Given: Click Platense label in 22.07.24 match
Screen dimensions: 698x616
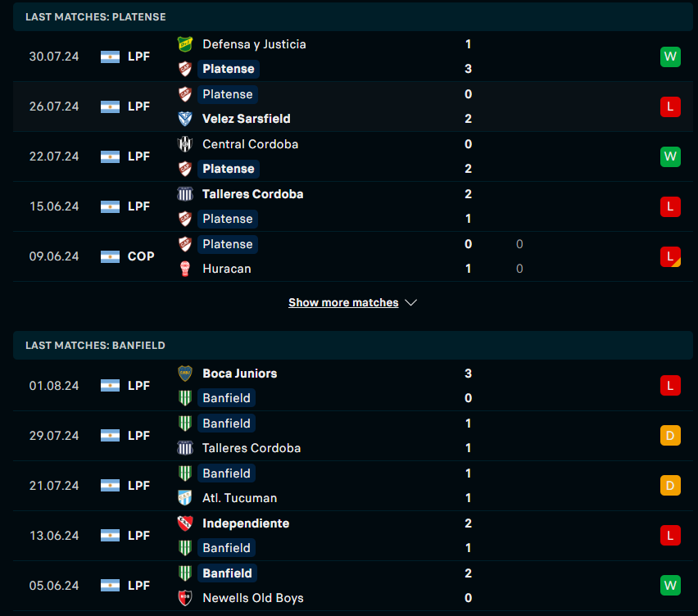Looking at the screenshot, I should coord(229,169).
